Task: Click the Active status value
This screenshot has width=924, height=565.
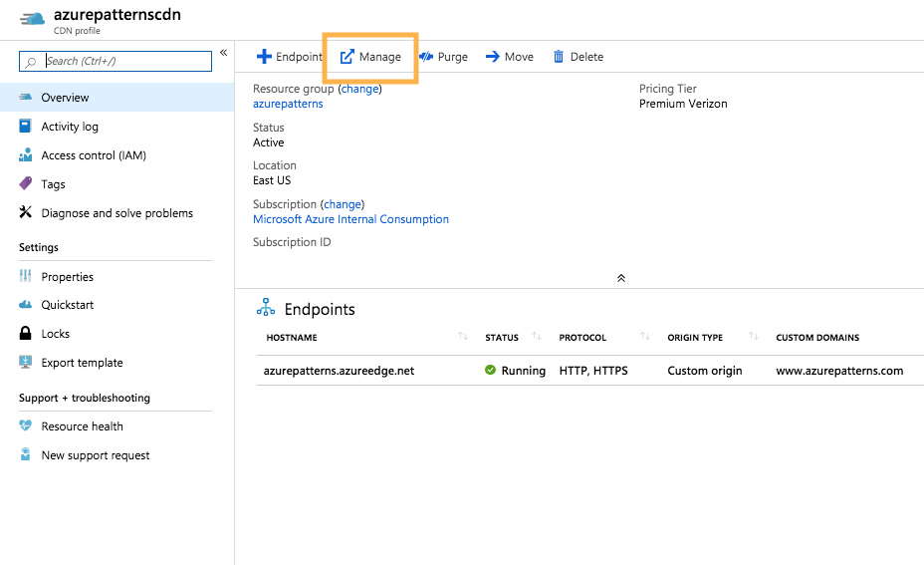Action: pos(268,142)
